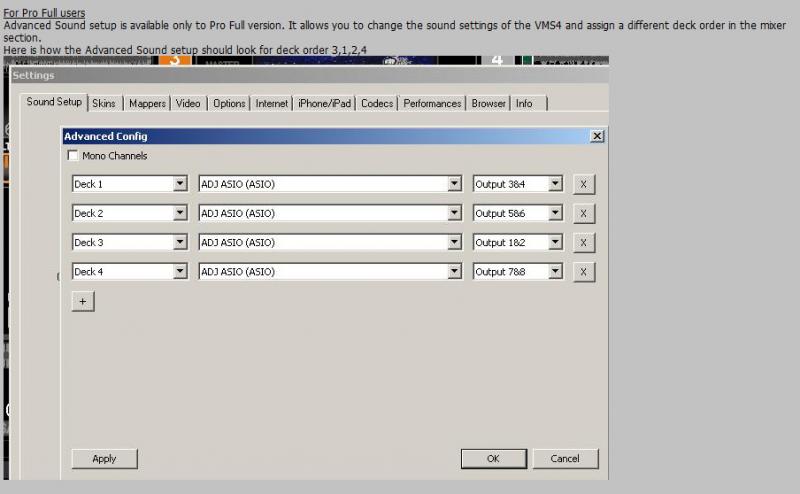Add a new row with plus button
Screen dimensions: 800x494
tap(83, 302)
